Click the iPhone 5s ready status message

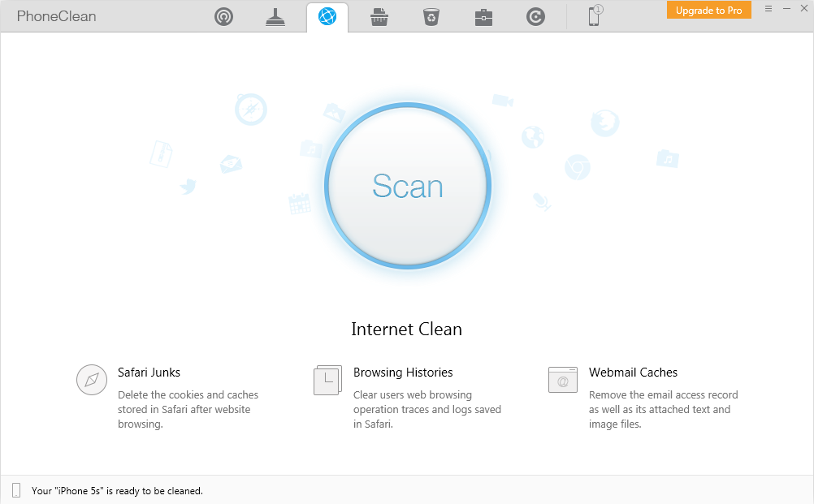coord(117,490)
